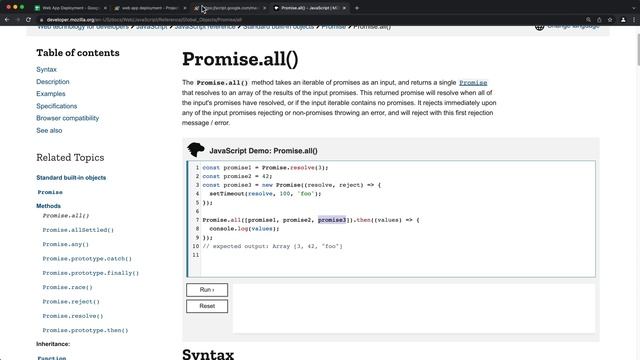Click the page vertical scrollbar thumb
640x360 pixels.
click(x=638, y=49)
